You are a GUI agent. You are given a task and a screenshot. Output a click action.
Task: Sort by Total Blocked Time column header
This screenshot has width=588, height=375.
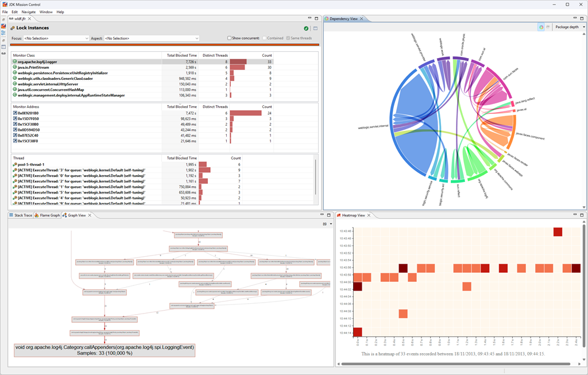pos(181,55)
